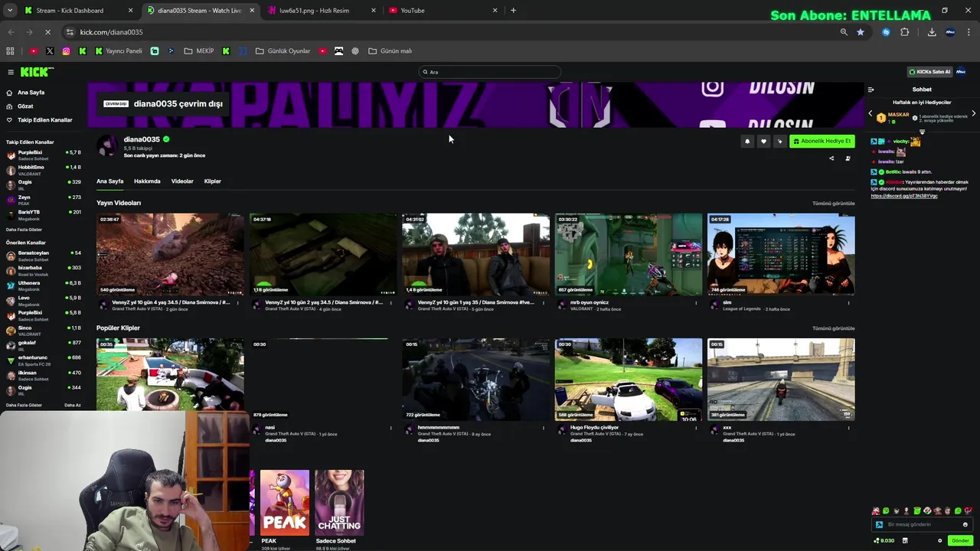Open Ana Sayfa in left sidebar
980x551 pixels.
[x=31, y=93]
